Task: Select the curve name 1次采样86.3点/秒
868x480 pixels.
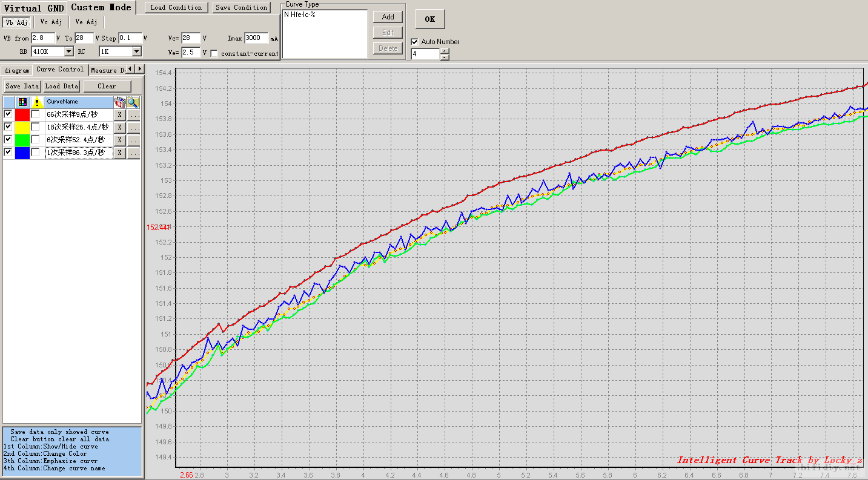Action: [x=79, y=153]
